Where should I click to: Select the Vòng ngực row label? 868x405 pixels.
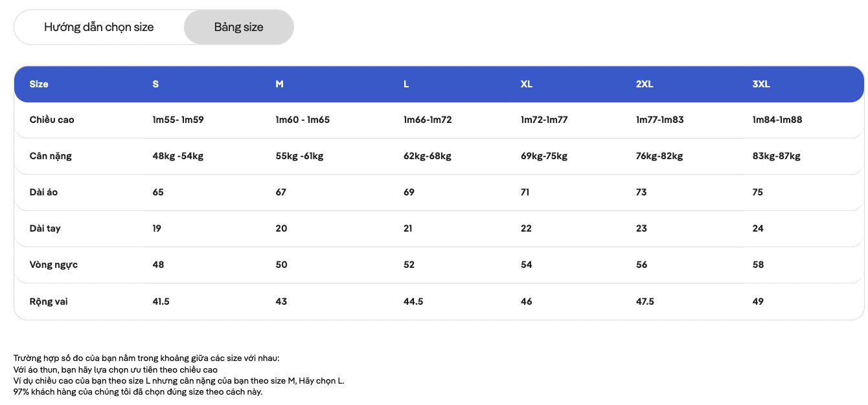(x=54, y=265)
